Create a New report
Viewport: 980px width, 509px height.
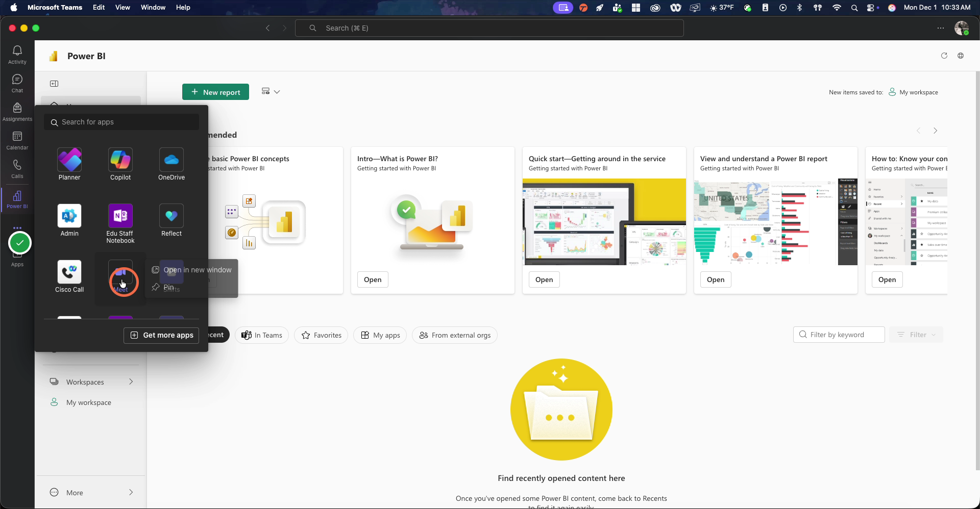215,92
